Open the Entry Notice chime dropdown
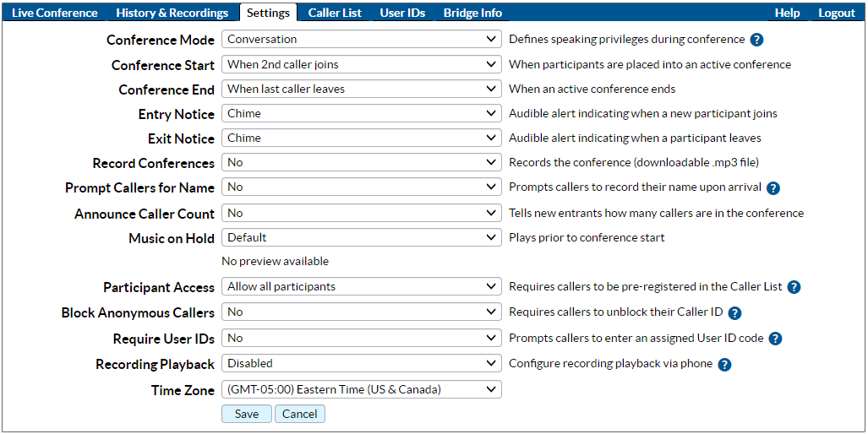 pyautogui.click(x=362, y=114)
